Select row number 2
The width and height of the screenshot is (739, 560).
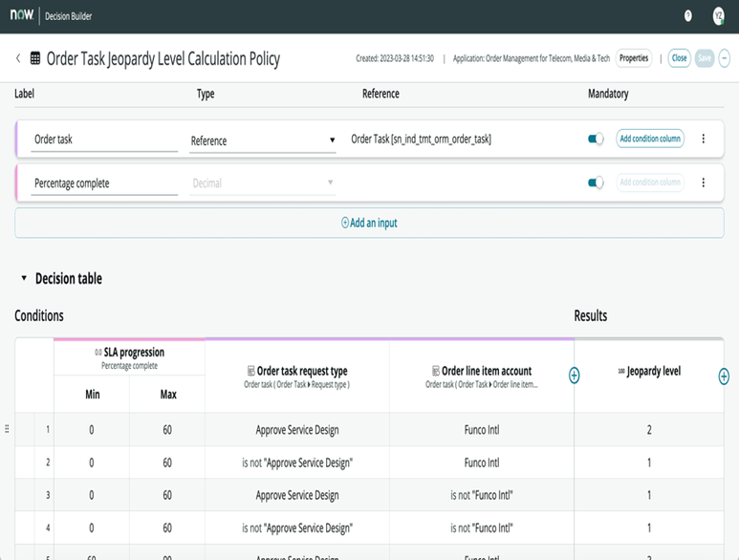[x=48, y=463]
